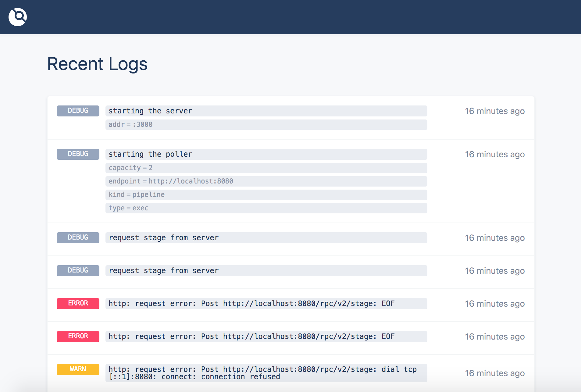This screenshot has width=581, height=392.
Task: Click timestamp of 'starting the poller' entry
Action: click(495, 154)
